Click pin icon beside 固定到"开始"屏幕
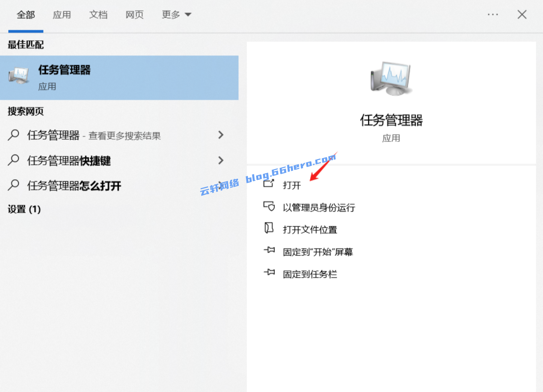 point(269,250)
